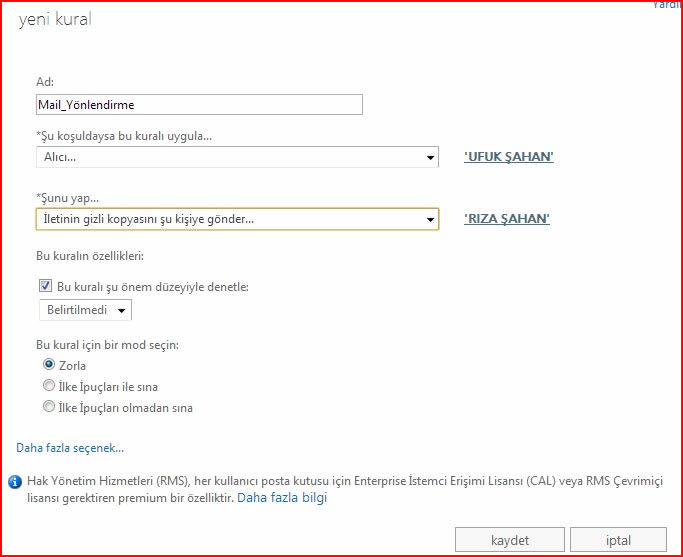Screen dimensions: 683x557
Task: Click the arrow on the 'Şunu yap' combo box
Action: coord(430,220)
